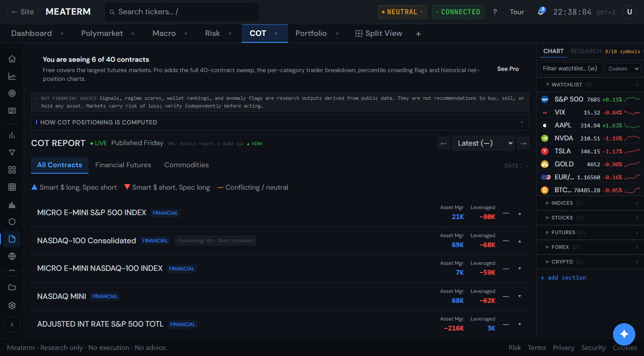Expand the sidebar with the chevron button
Viewport: 644px width, 356px height.
[x=12, y=324]
